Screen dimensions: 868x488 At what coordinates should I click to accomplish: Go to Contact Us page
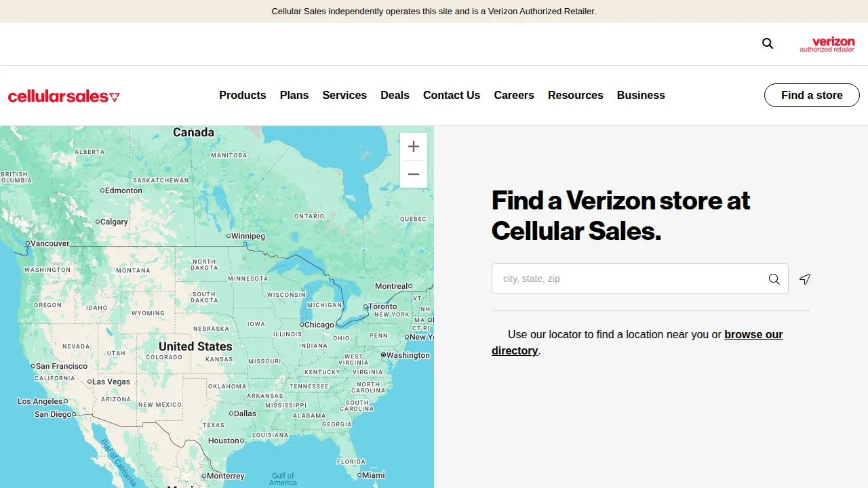tap(452, 96)
